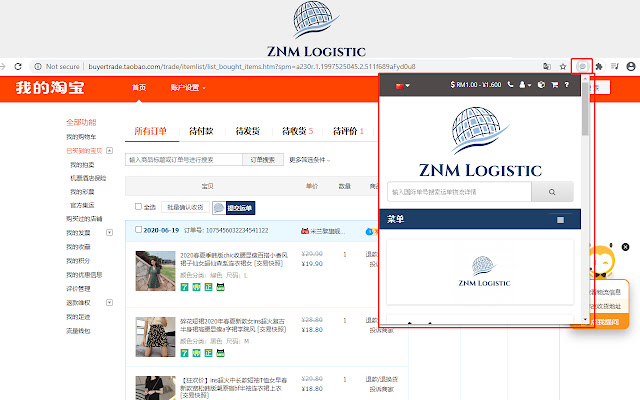Click the browser address bar URL

[x=251, y=66]
